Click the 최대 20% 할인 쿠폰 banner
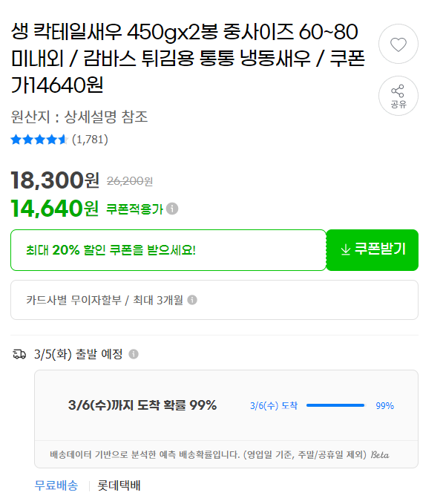Viewport: 443px width, 504px height. tap(168, 250)
